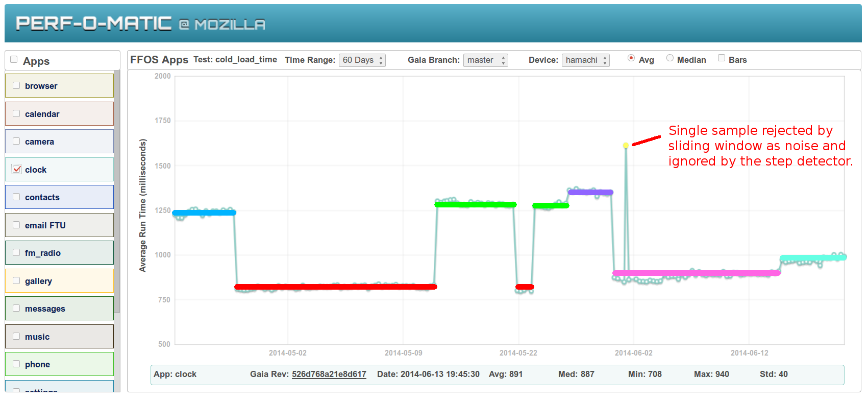
Task: Click the 'Gaia Branch:' label
Action: tap(434, 60)
